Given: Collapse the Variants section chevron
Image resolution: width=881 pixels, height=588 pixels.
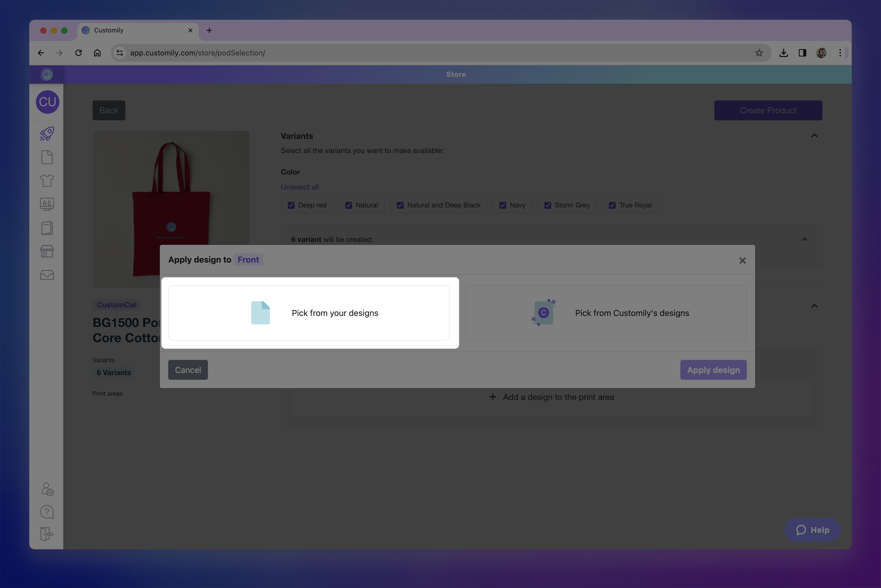Looking at the screenshot, I should tap(814, 136).
